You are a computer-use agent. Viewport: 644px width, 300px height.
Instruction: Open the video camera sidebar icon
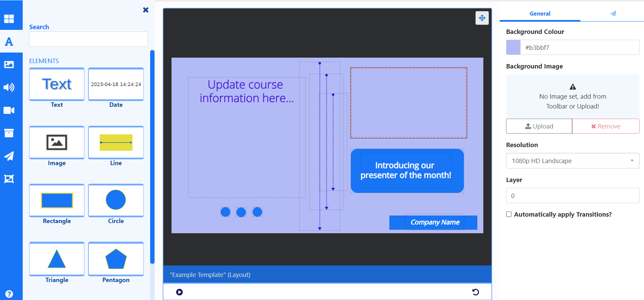(x=9, y=110)
